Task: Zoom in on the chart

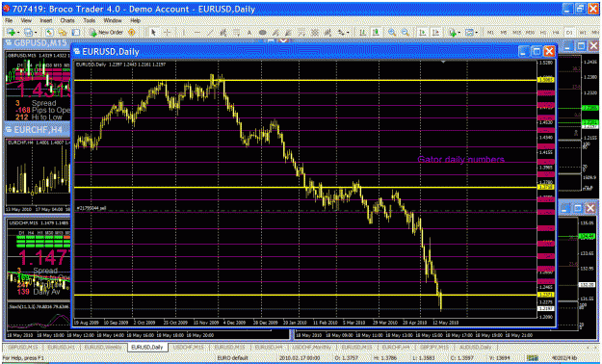Action: [392, 33]
